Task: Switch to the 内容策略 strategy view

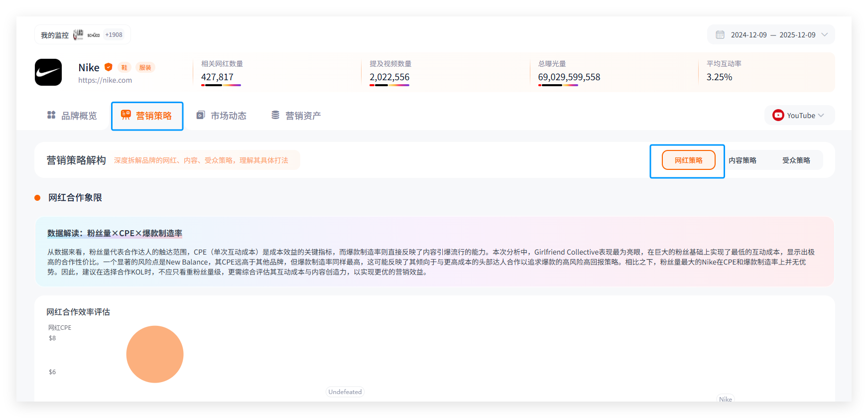Action: point(742,160)
